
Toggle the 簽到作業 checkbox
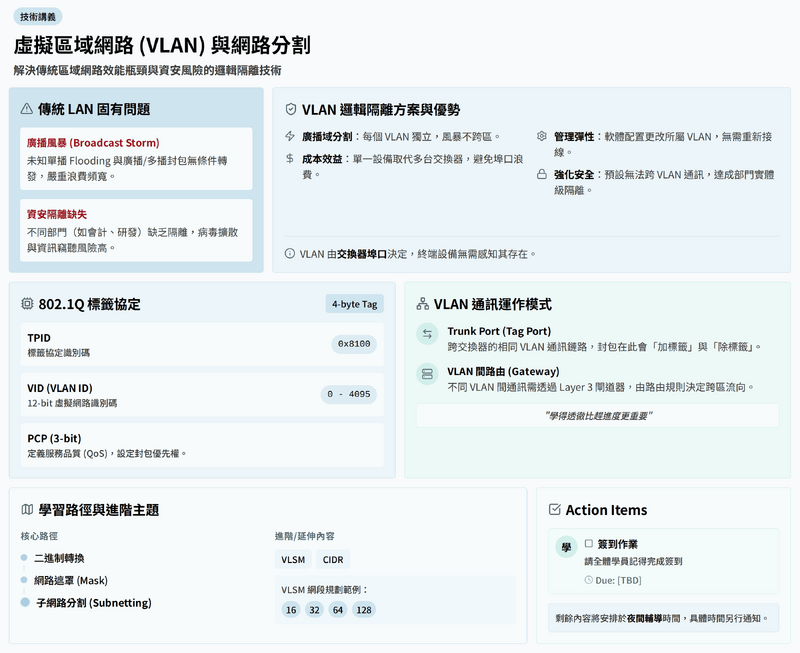point(589,543)
